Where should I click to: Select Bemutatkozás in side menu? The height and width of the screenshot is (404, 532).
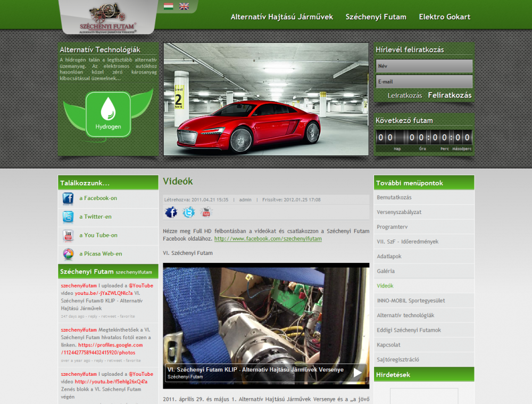coord(424,197)
